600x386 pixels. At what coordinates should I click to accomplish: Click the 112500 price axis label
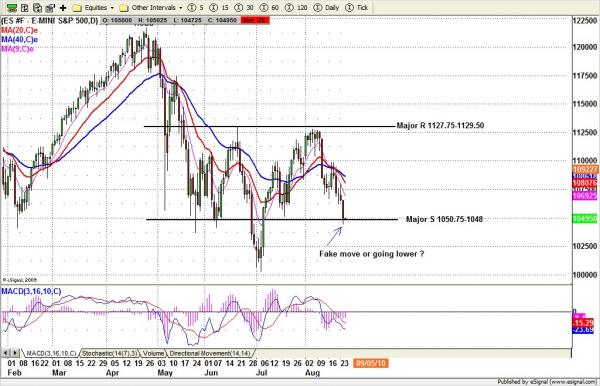585,132
